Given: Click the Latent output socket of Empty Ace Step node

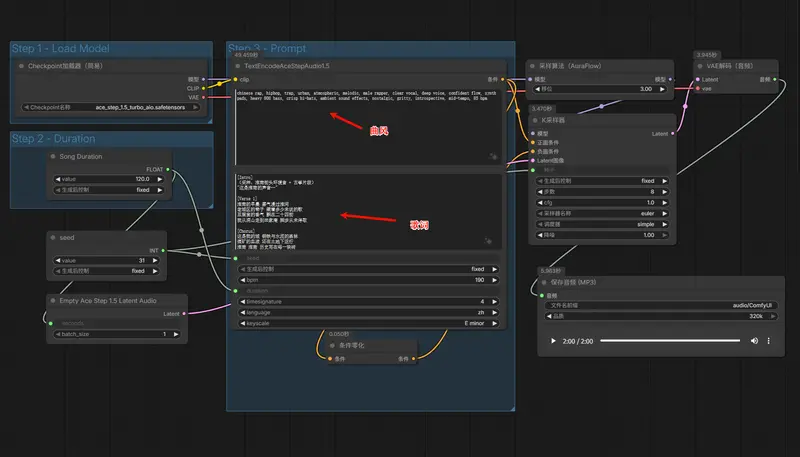Looking at the screenshot, I should (184, 314).
